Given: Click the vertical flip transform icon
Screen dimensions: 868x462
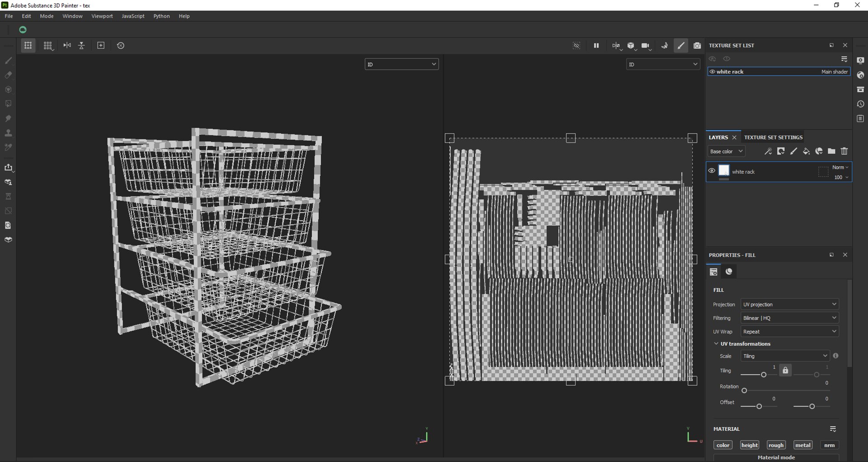Looking at the screenshot, I should click(82, 45).
